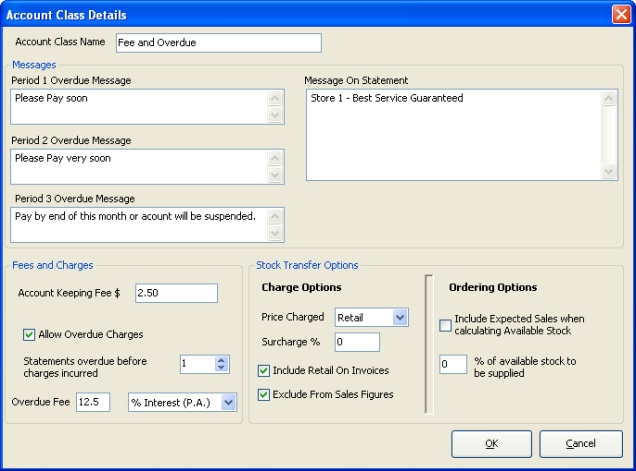Uncheck Include Retail On Invoices
The image size is (636, 471).
coord(264,371)
